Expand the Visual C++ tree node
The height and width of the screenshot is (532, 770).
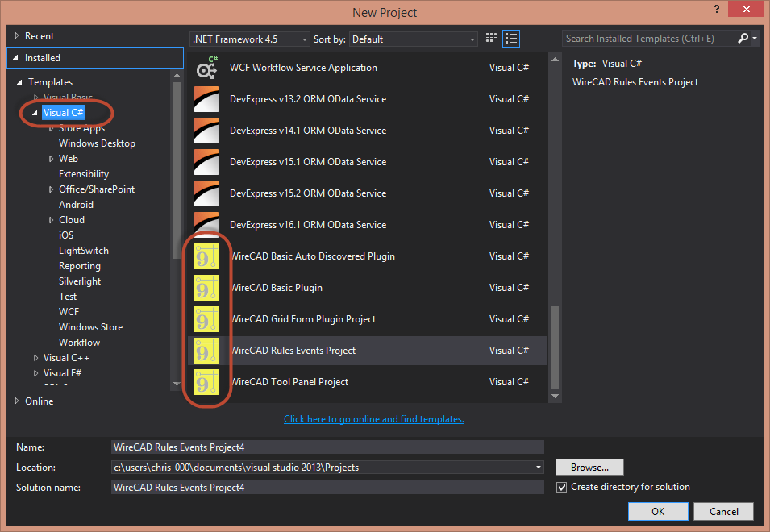pyautogui.click(x=35, y=358)
